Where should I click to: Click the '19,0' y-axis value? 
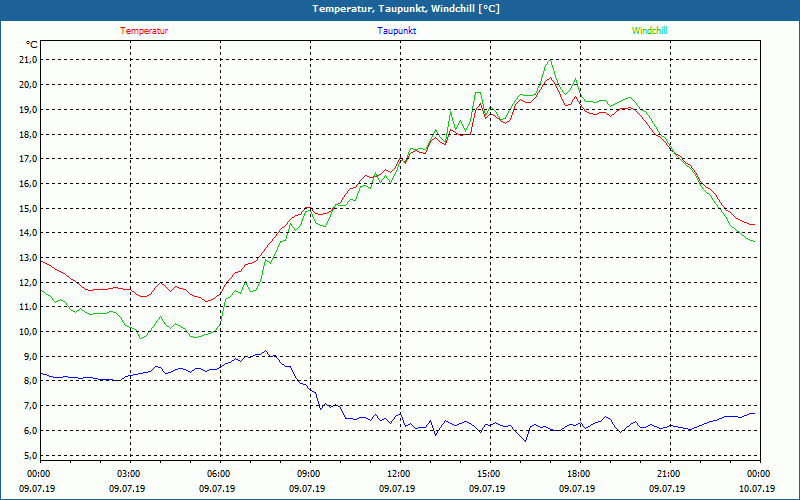(x=29, y=110)
